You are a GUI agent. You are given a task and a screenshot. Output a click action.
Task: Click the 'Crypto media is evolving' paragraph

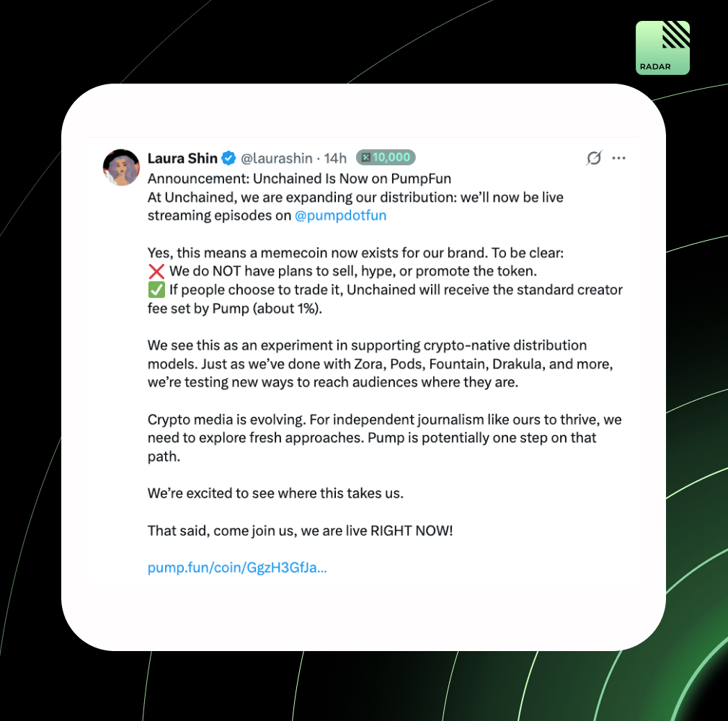384,438
